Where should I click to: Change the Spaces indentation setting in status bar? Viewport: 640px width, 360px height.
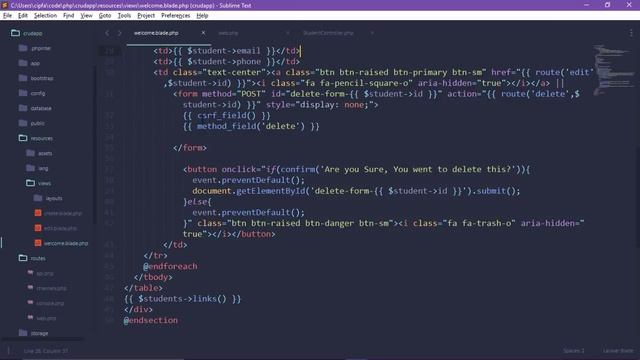tap(573, 351)
